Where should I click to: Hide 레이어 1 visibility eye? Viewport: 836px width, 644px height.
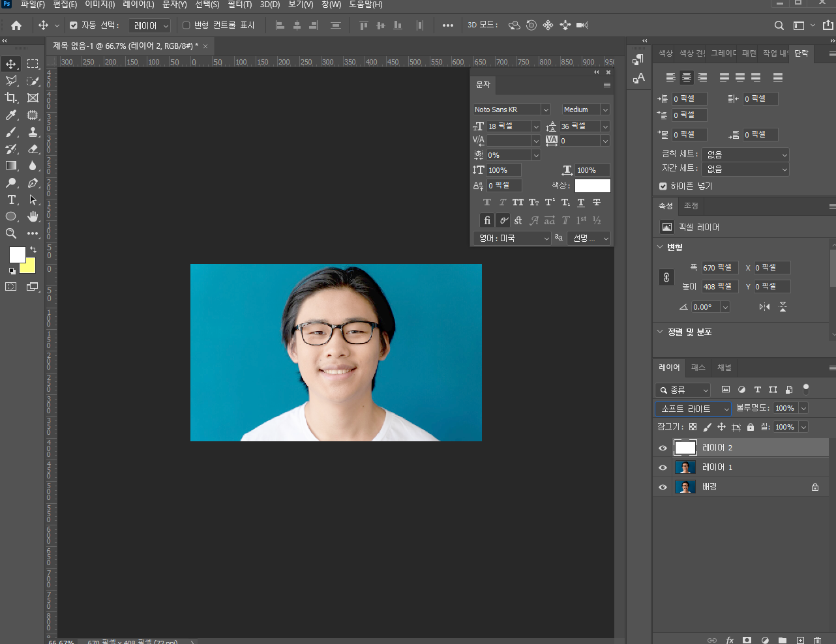point(663,467)
